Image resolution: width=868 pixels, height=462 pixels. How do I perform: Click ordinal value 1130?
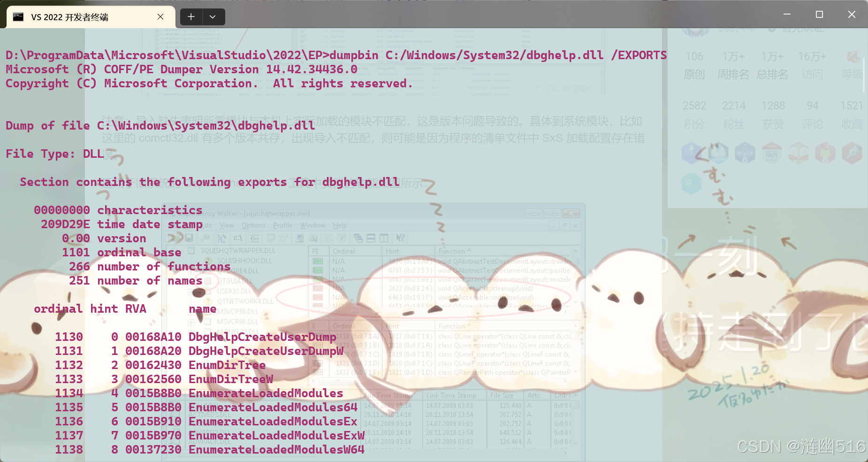click(69, 337)
